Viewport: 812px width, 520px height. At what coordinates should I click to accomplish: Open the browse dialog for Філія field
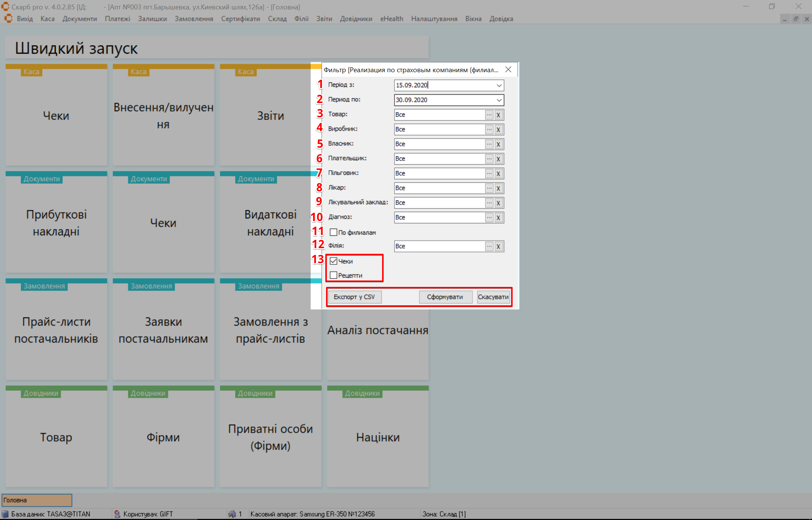tap(489, 246)
